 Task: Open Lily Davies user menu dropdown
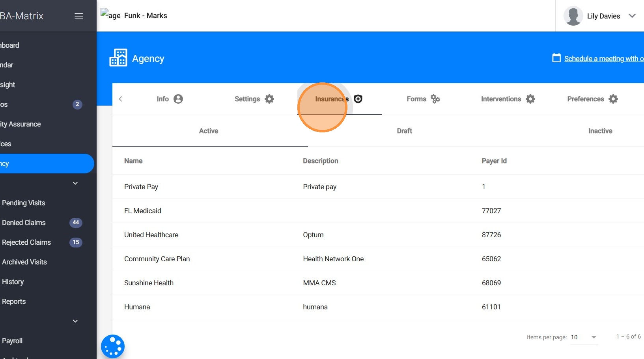(x=632, y=16)
